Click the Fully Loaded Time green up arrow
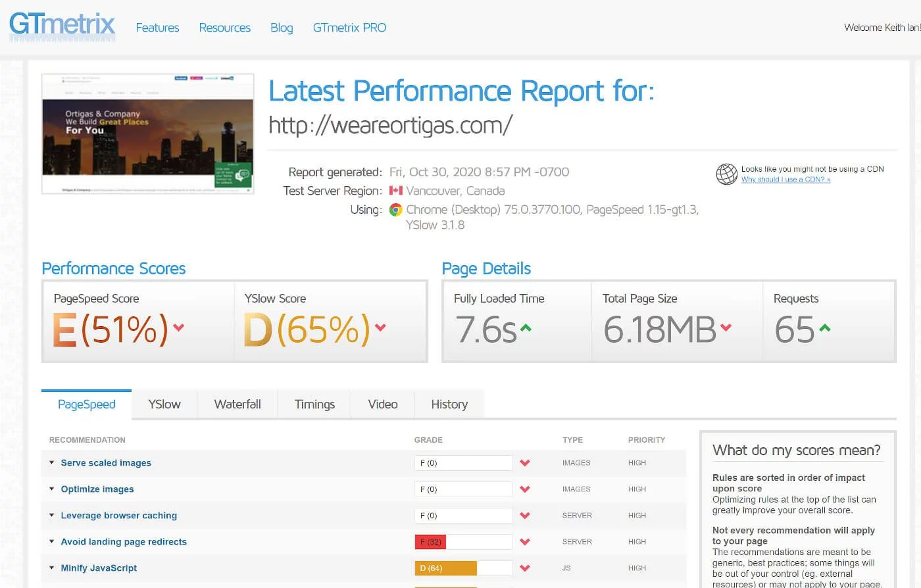The width and height of the screenshot is (921, 588). (526, 327)
